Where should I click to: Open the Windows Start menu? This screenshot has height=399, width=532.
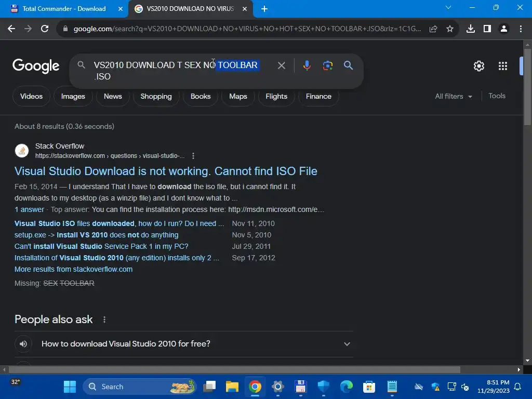[x=70, y=387]
